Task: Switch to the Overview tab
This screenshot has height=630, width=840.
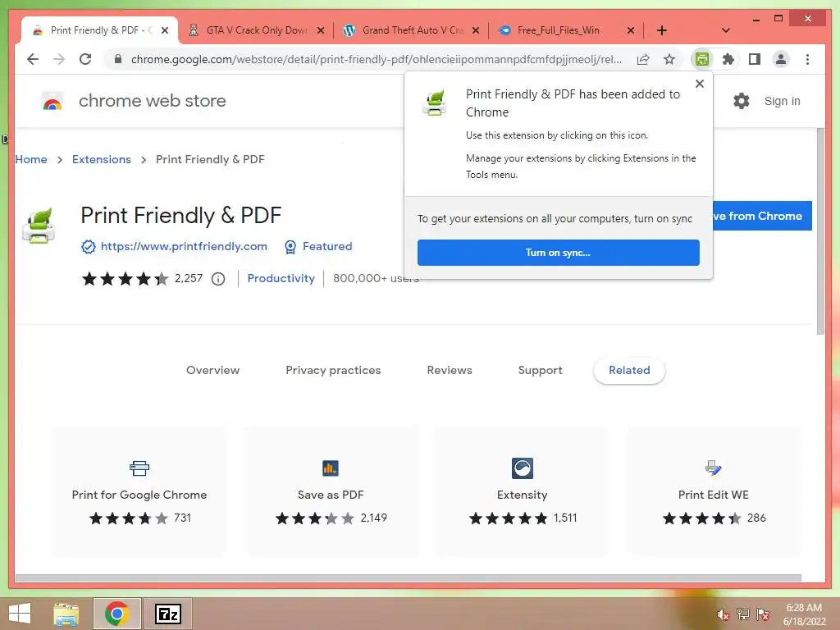Action: [x=212, y=370]
